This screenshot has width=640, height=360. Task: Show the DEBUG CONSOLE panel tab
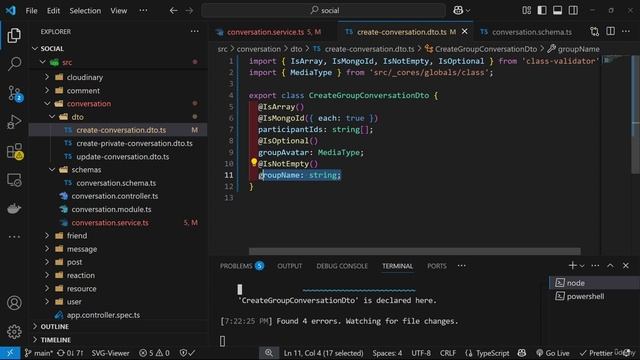[342, 266]
